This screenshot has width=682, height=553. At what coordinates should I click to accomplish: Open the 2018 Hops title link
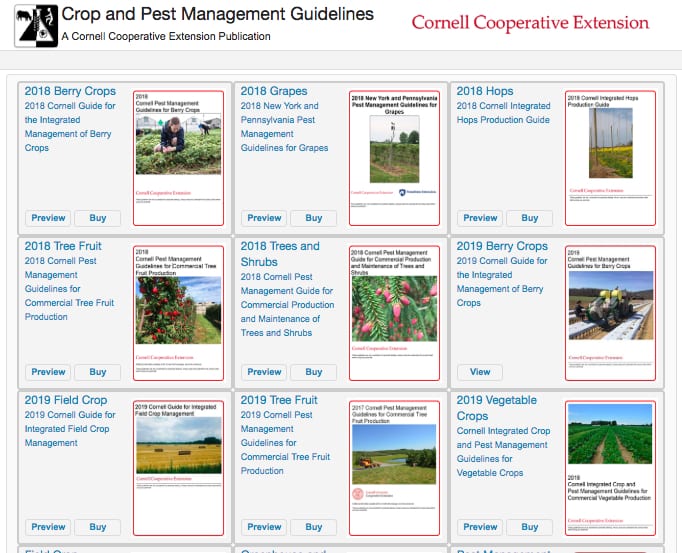485,91
